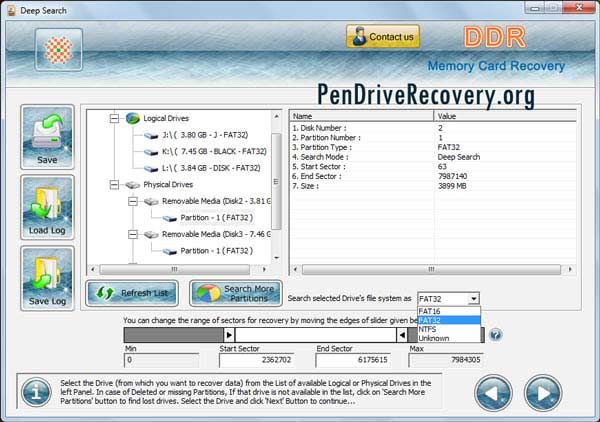The height and width of the screenshot is (422, 600).
Task: Select logical drive J:\ 3.80 GB
Action: [x=205, y=135]
